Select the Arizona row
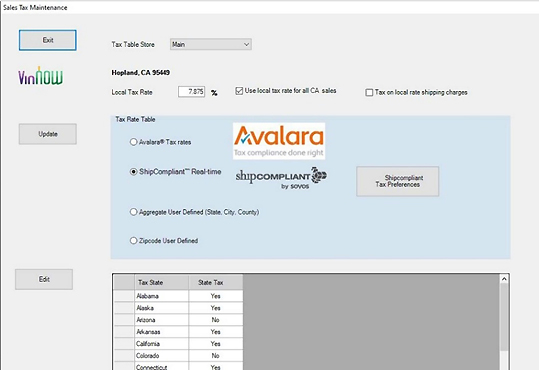539x370 pixels. click(x=178, y=320)
